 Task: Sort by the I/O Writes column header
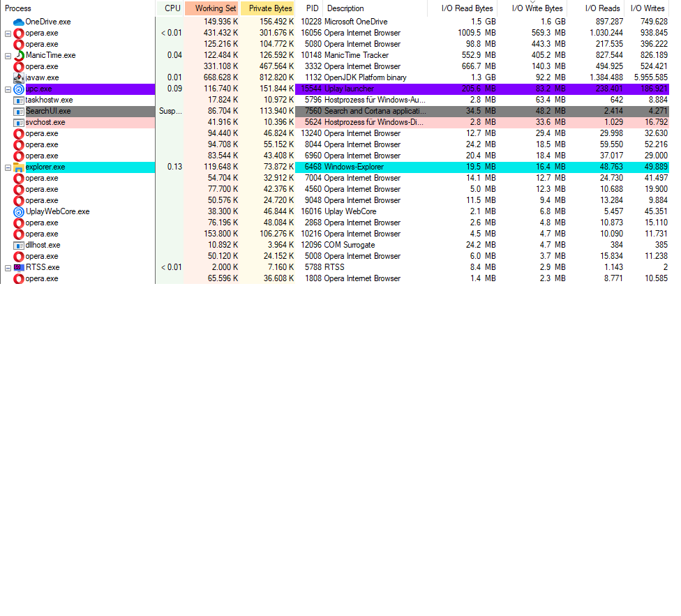click(x=647, y=8)
